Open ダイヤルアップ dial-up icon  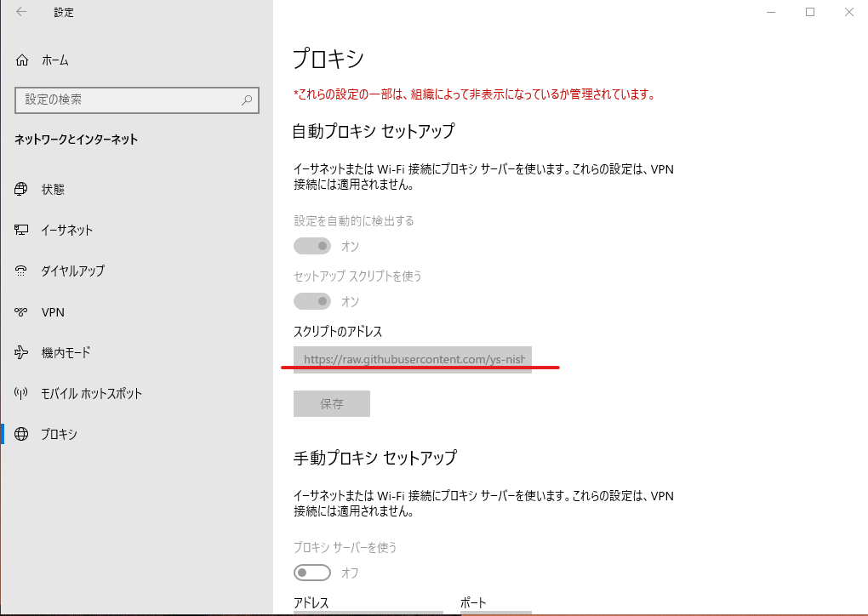coord(21,271)
